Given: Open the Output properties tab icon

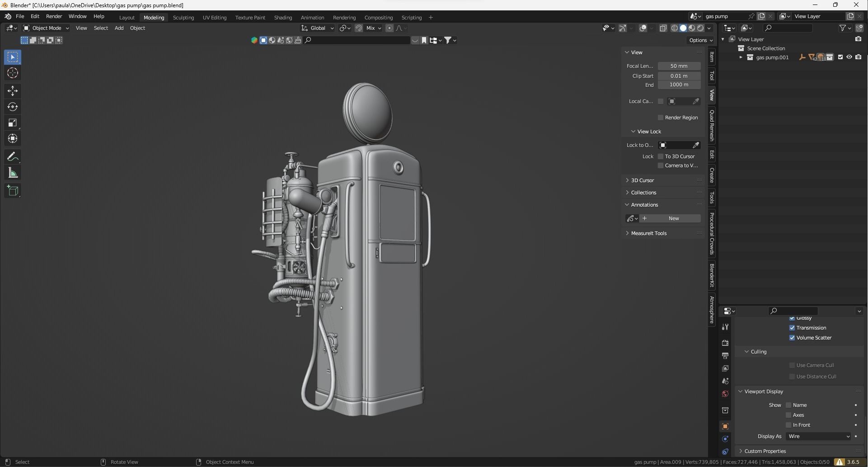Looking at the screenshot, I should click(x=725, y=356).
